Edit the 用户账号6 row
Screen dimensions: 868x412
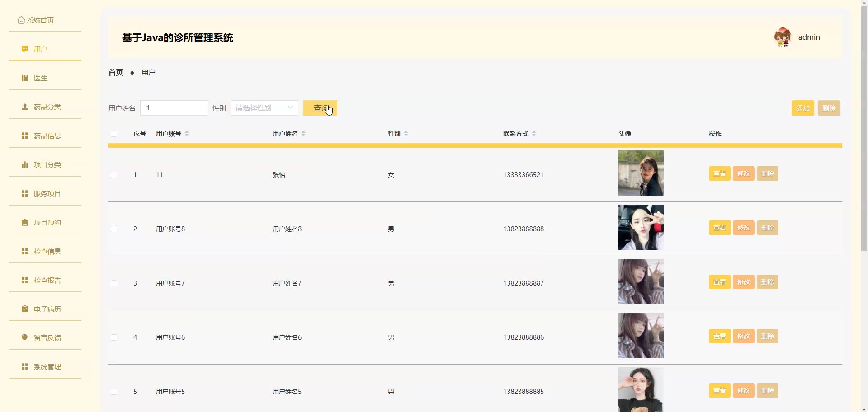744,336
